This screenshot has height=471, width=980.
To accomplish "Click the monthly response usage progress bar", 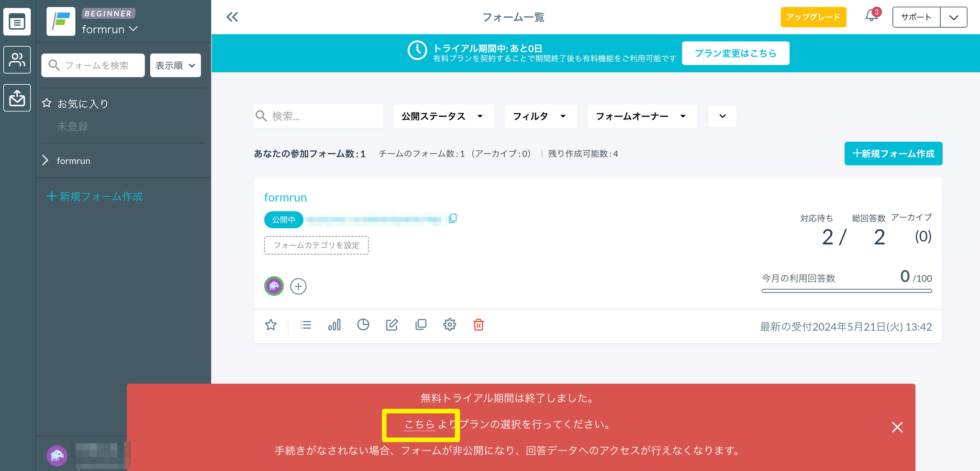I will 847,291.
